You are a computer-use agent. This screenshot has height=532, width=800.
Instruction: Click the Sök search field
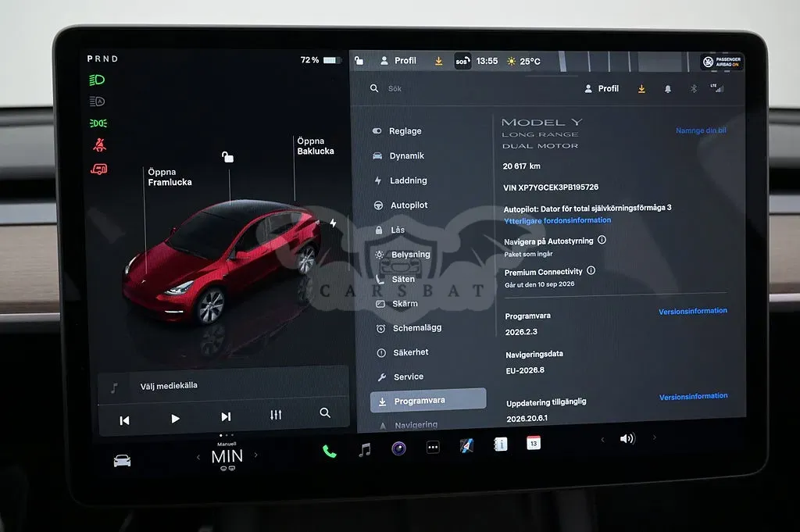[395, 89]
